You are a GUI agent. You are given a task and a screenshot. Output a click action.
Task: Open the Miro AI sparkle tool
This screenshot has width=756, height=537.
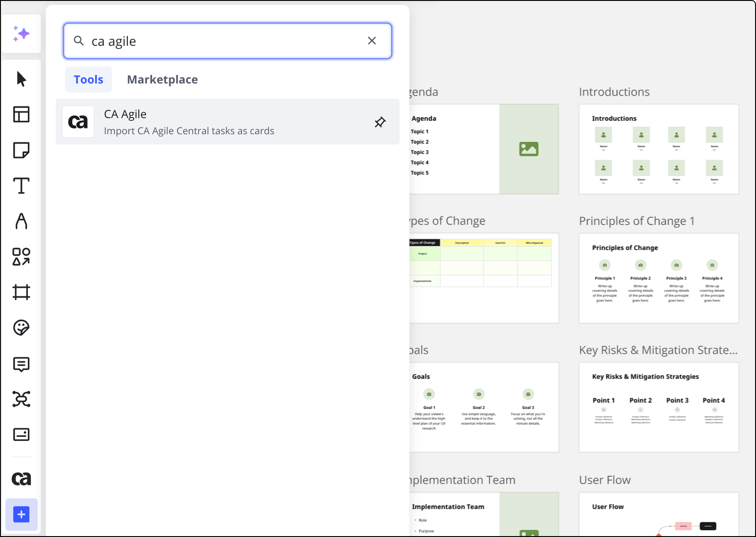[21, 34]
